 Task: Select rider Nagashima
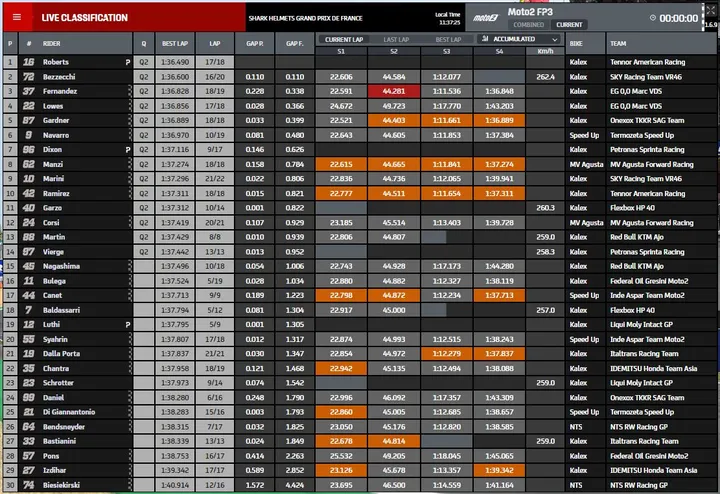[61, 266]
